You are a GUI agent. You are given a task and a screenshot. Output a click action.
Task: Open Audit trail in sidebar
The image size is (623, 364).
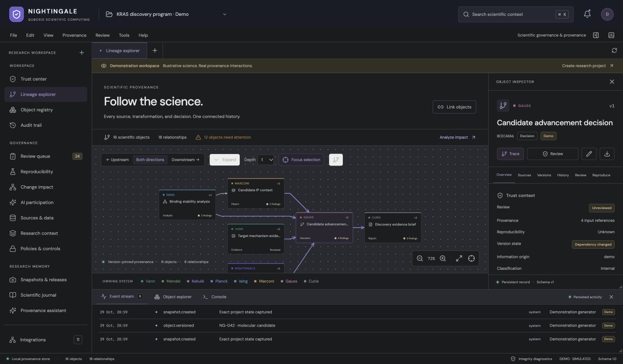click(46, 125)
